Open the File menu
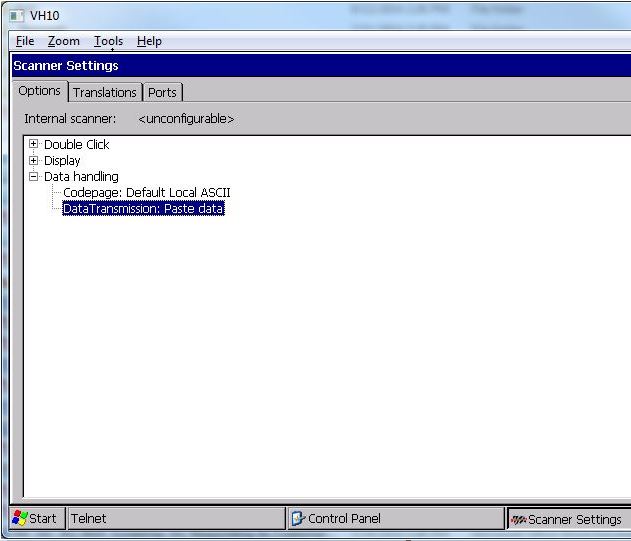This screenshot has height=541, width=631. point(25,41)
